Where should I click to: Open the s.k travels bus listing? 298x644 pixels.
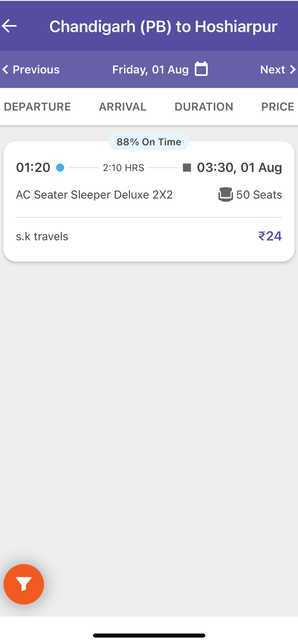coord(149,201)
